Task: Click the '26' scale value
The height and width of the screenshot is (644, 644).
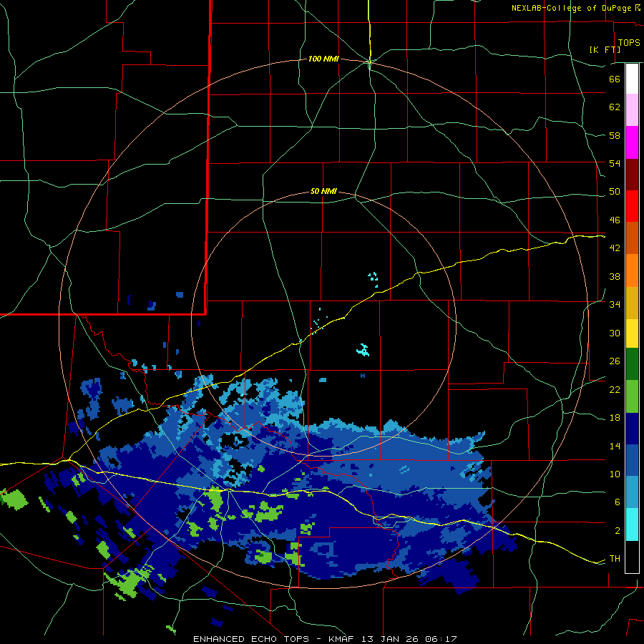Action: pyautogui.click(x=615, y=361)
